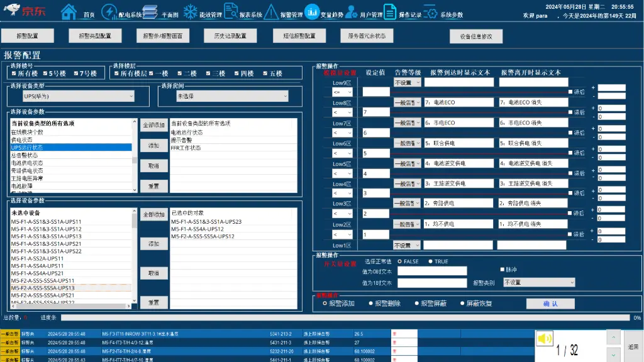Select the TRUE radio button
Image resolution: width=644 pixels, height=362 pixels.
(x=431, y=261)
